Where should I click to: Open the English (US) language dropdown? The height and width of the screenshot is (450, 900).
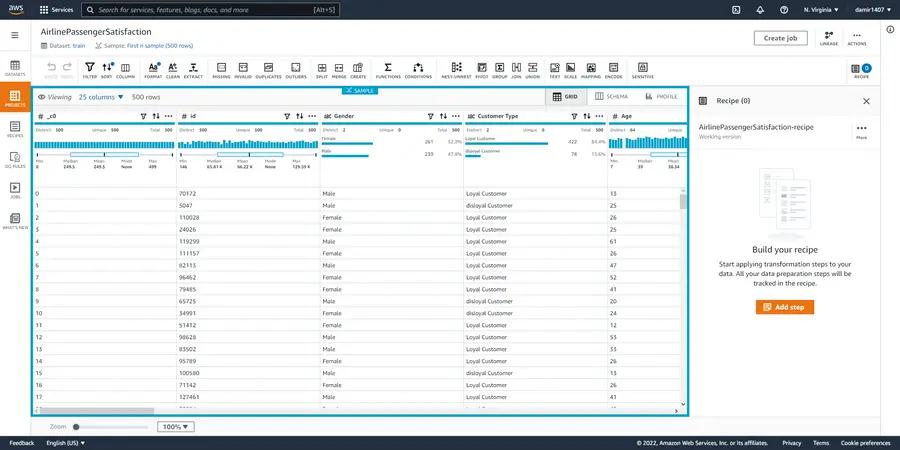(65, 443)
